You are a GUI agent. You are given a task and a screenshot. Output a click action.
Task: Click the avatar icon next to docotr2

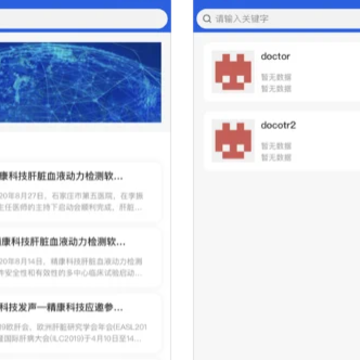pyautogui.click(x=233, y=141)
